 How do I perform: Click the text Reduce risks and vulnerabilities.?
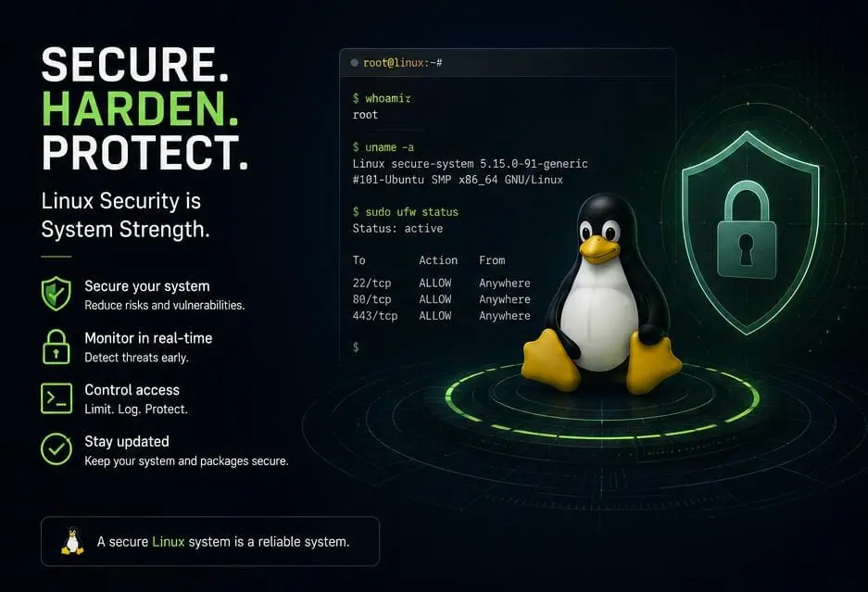coord(164,305)
